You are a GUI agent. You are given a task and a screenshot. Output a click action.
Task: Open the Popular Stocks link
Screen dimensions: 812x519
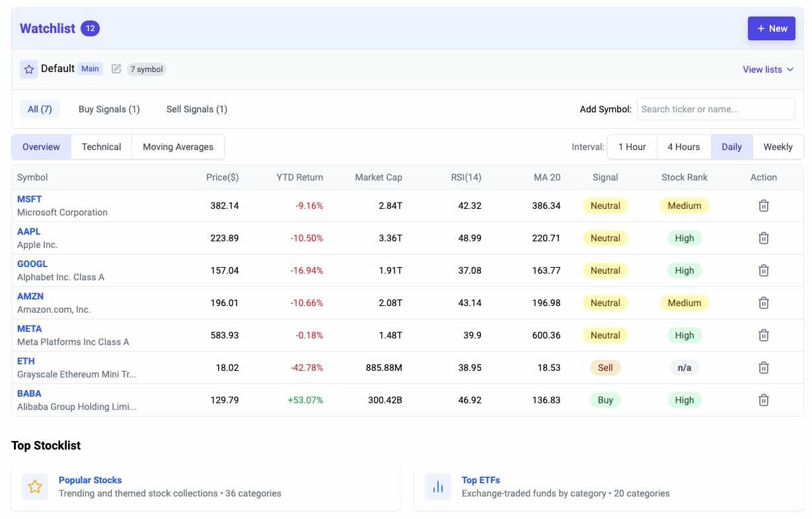point(90,480)
